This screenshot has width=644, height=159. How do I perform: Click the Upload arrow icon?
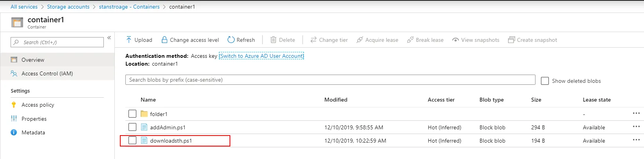(x=129, y=40)
